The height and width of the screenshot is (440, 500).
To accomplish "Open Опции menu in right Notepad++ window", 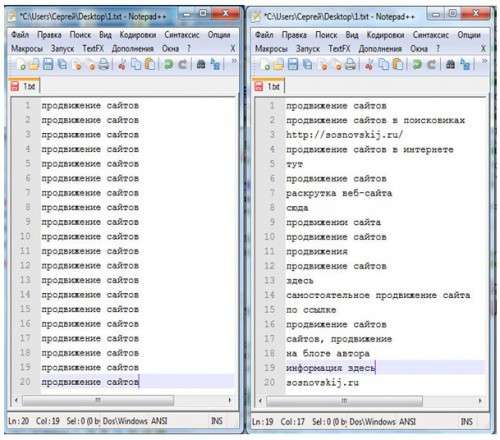I will point(469,35).
